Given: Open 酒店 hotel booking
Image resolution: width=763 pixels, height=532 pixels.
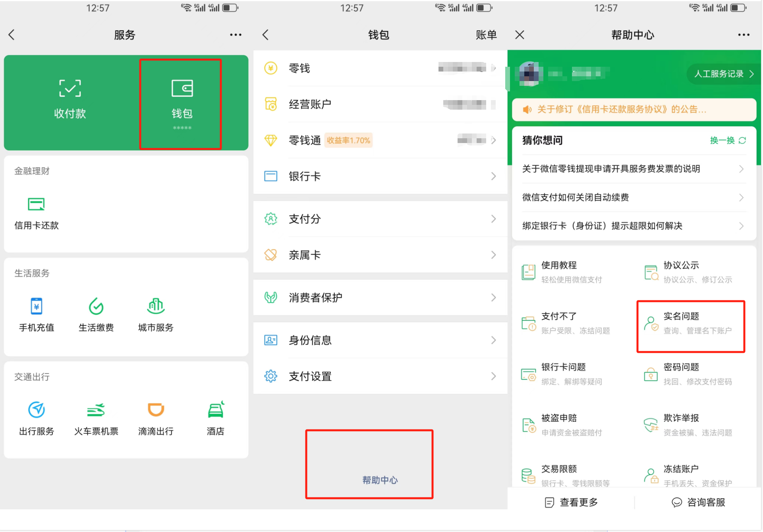Looking at the screenshot, I should tap(215, 419).
